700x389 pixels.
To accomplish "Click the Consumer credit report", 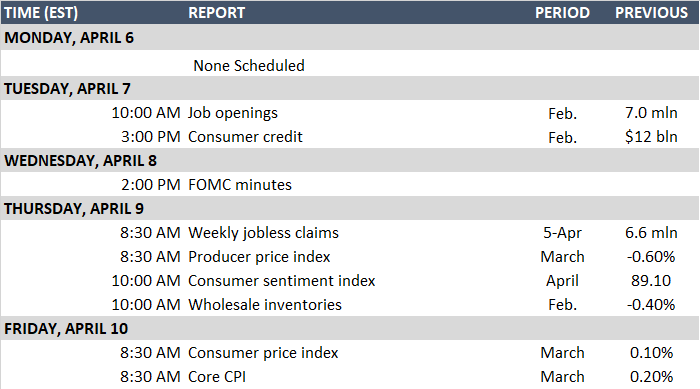I will coord(245,137).
